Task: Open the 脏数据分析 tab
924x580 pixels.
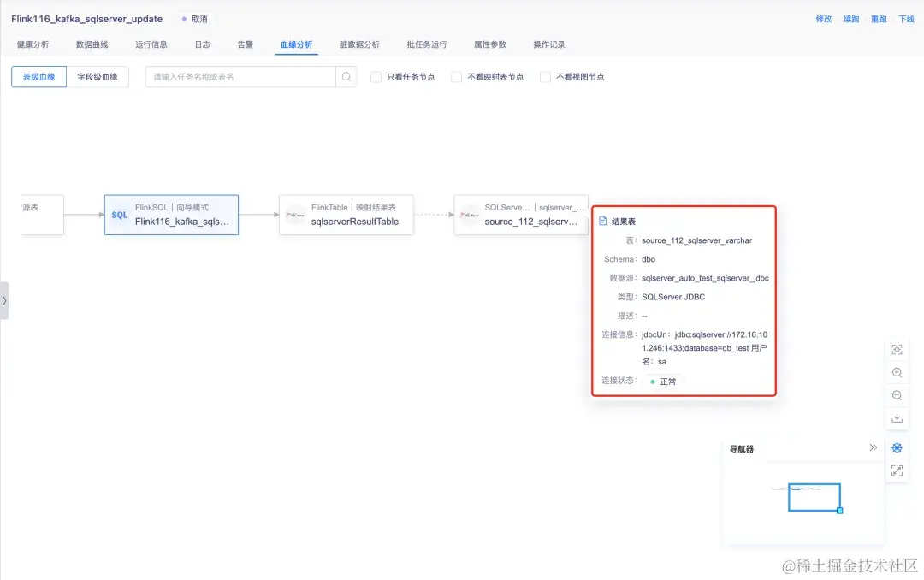Action: pyautogui.click(x=359, y=44)
